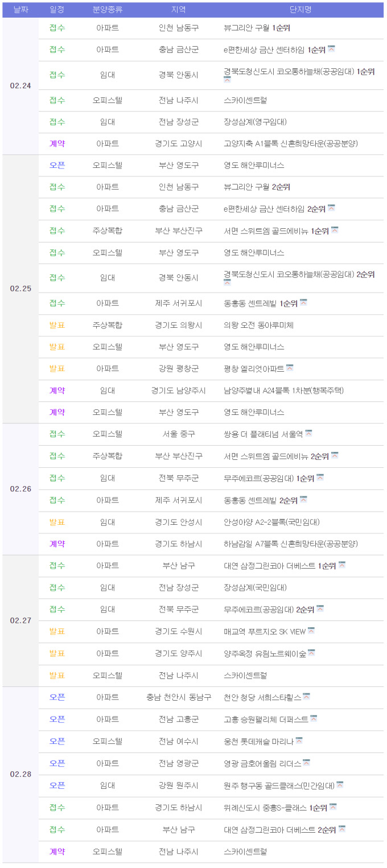Image resolution: width=387 pixels, height=868 pixels.
Task: Open homepage icon beside 동홍동 센트레빌 2순위
Action: (303, 500)
